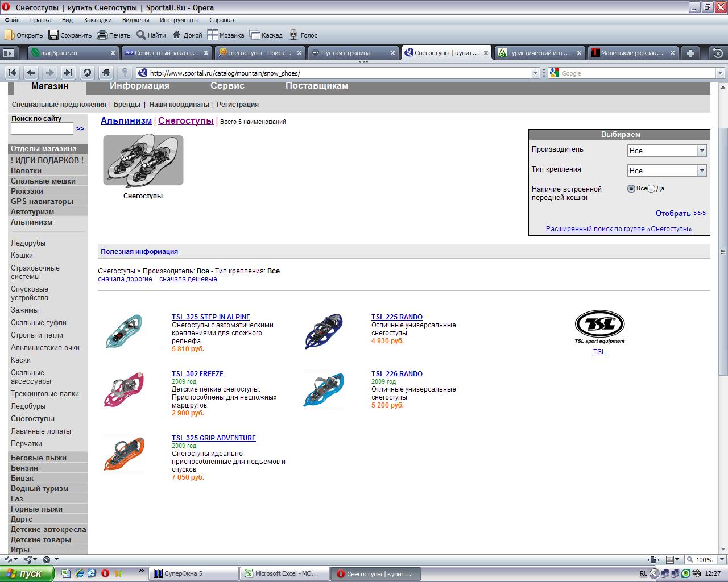This screenshot has width=728, height=582.
Task: Open the Закладки menu
Action: [x=97, y=20]
